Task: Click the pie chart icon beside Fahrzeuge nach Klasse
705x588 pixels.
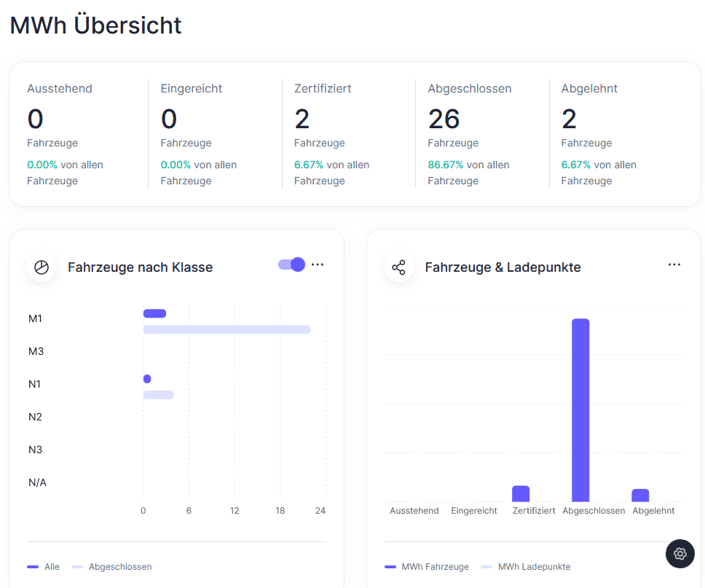Action: [42, 267]
